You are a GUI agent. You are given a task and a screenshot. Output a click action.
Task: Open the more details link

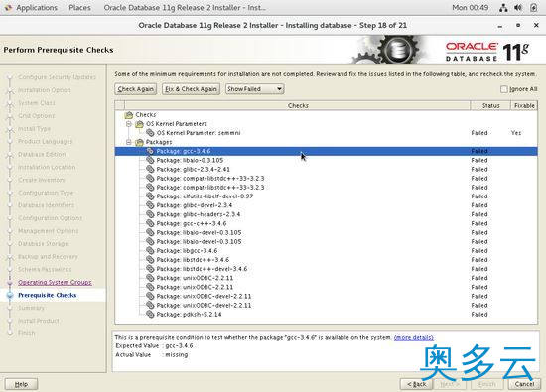click(x=414, y=337)
